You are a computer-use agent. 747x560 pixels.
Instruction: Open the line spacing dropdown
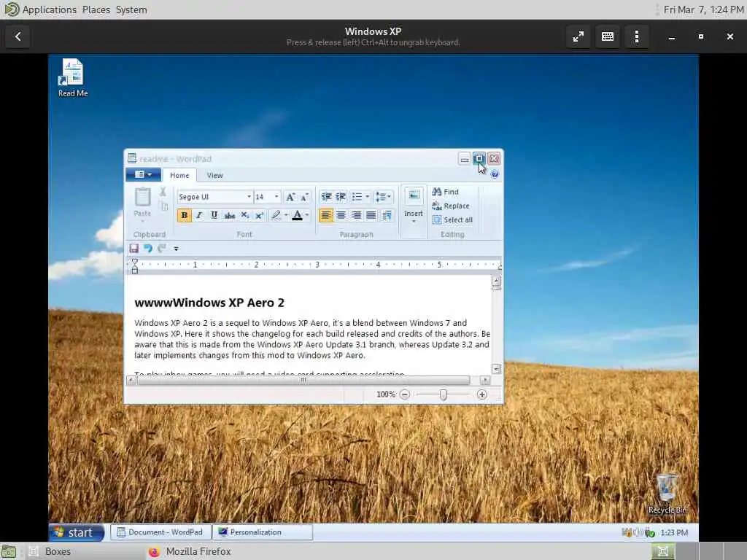[x=383, y=197]
